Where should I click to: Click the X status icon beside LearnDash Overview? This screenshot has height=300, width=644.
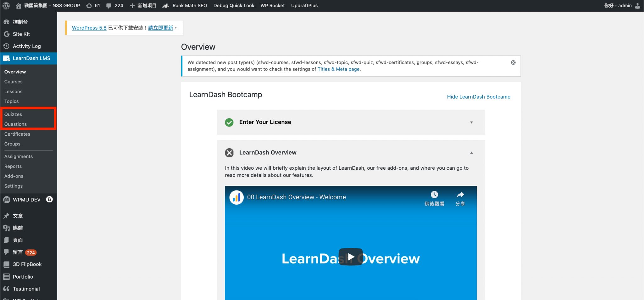[229, 153]
